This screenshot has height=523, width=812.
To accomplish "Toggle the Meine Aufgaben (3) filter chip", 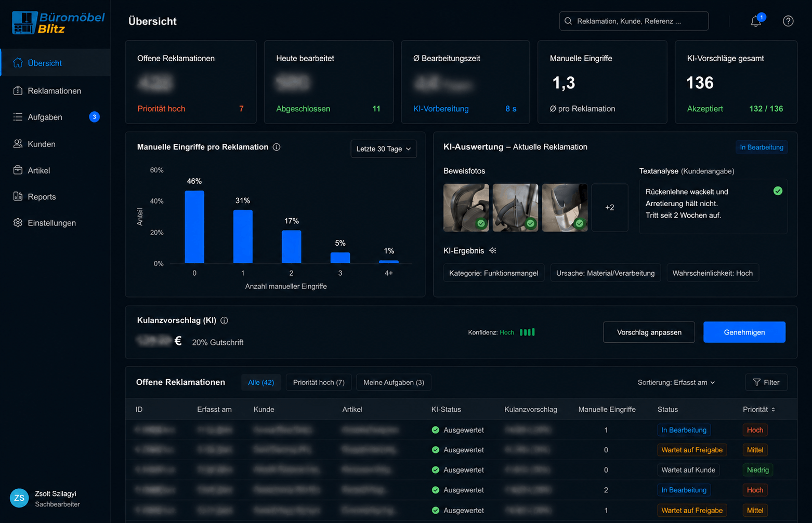I will tap(394, 382).
